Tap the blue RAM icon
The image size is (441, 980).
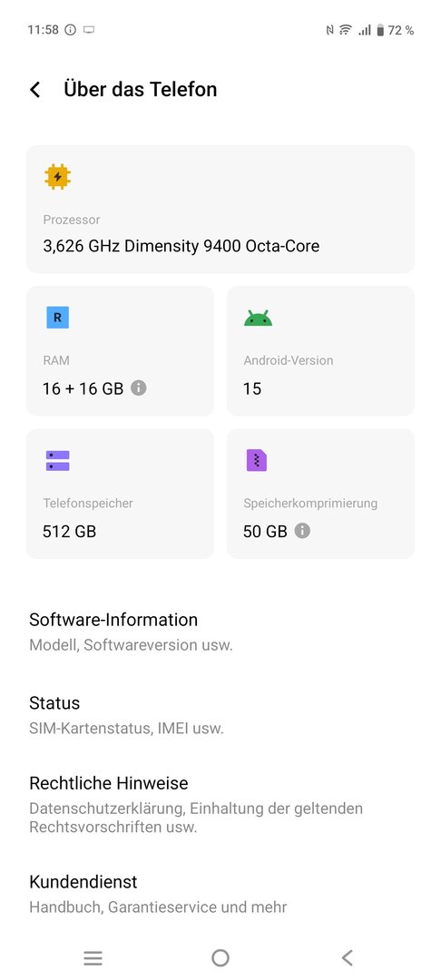(x=57, y=318)
